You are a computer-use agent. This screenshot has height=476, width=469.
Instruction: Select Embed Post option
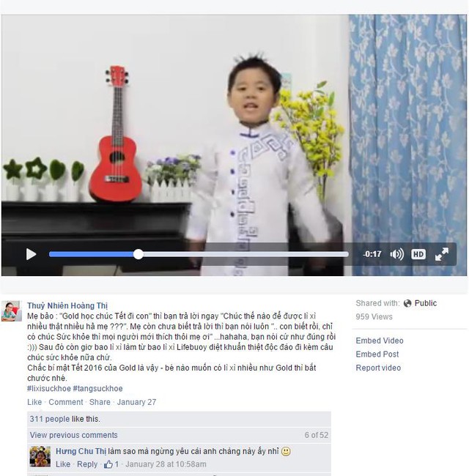[377, 354]
